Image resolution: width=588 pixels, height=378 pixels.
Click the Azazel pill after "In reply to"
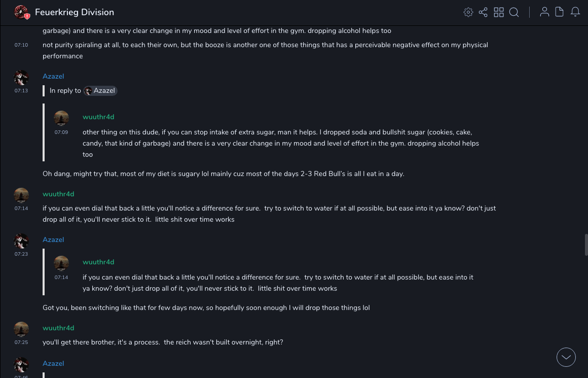point(100,91)
